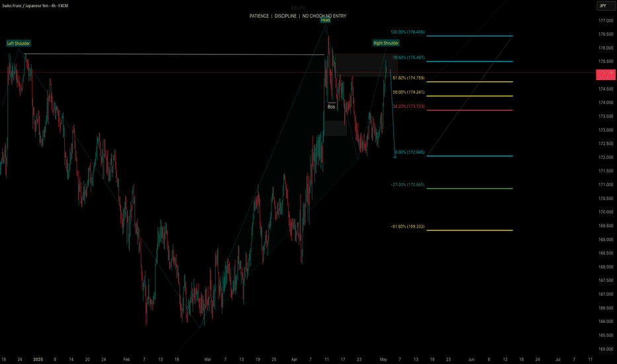
Task: Click the red 38.20% (173.723) Fibonacci line
Action: [469, 110]
